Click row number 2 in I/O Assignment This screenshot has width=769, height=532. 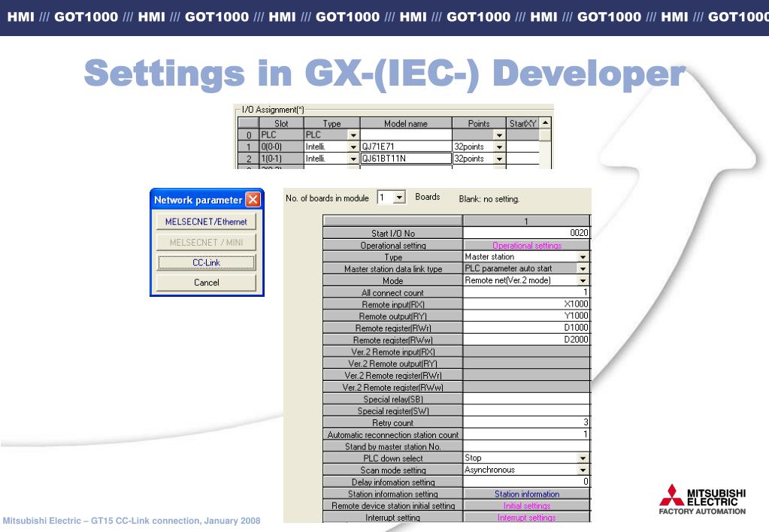[249, 159]
